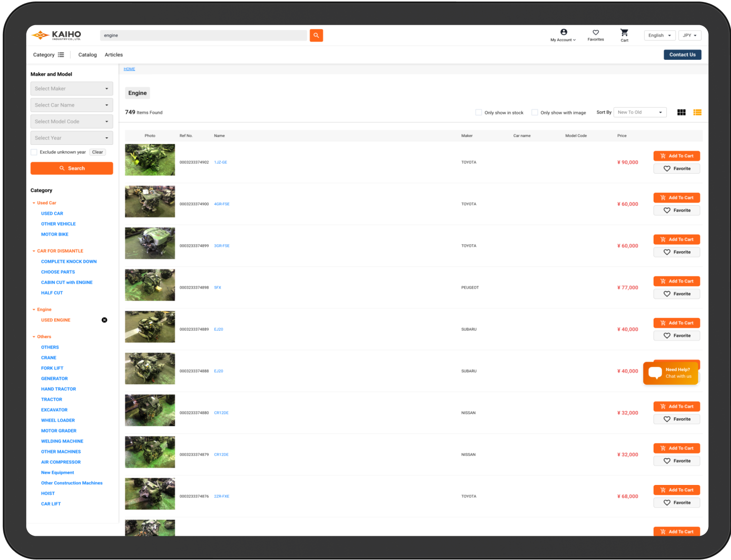Open the Select Model Code dropdown
The width and height of the screenshot is (731, 560).
72,122
